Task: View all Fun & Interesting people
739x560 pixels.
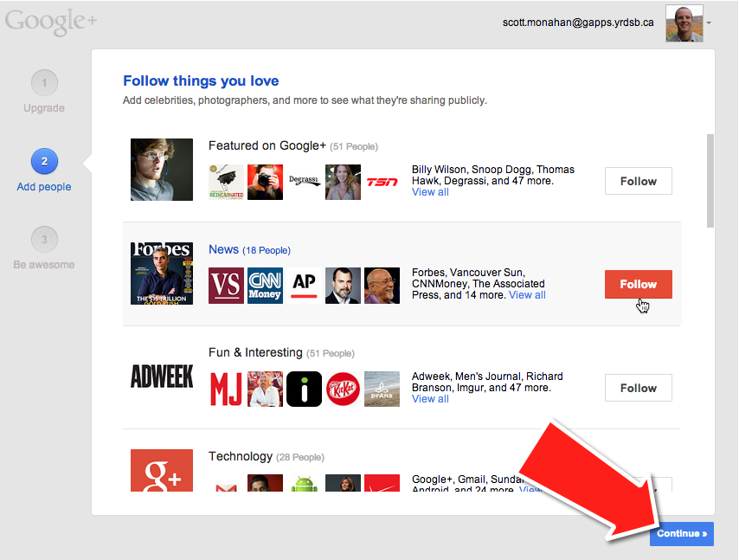Action: 430,399
